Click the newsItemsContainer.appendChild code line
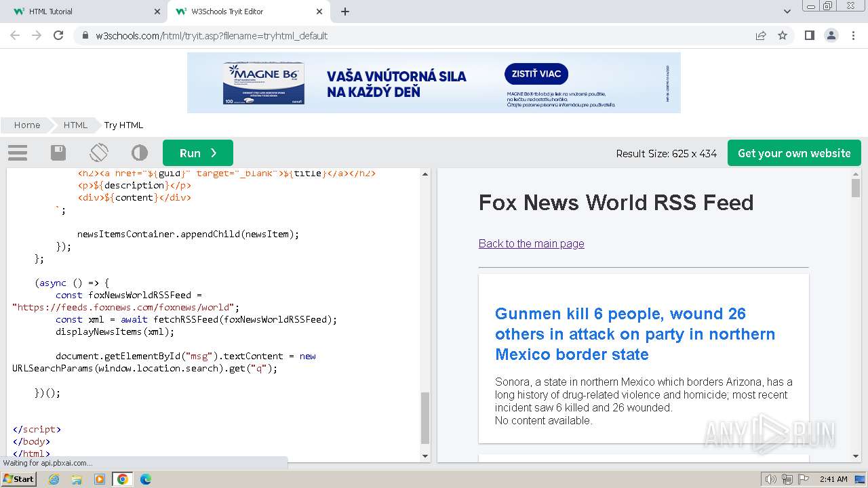 188,234
